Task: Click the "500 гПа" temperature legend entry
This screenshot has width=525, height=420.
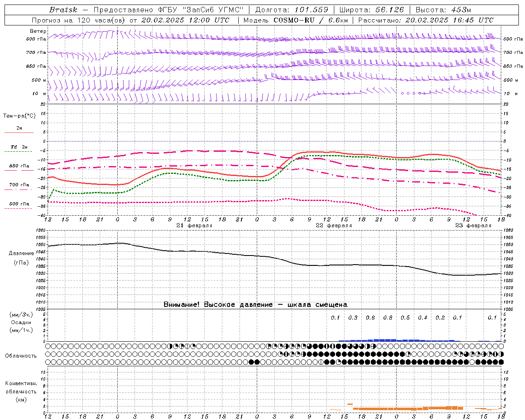Action: 19,204
